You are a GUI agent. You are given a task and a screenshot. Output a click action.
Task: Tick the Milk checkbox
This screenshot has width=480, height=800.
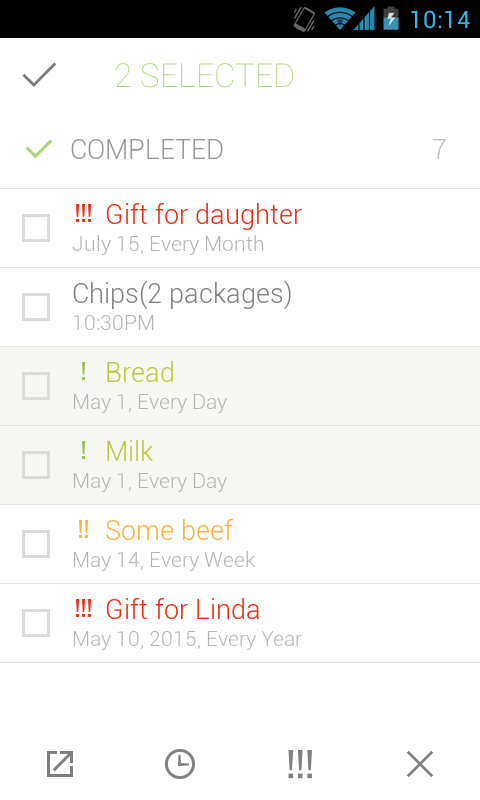[36, 465]
